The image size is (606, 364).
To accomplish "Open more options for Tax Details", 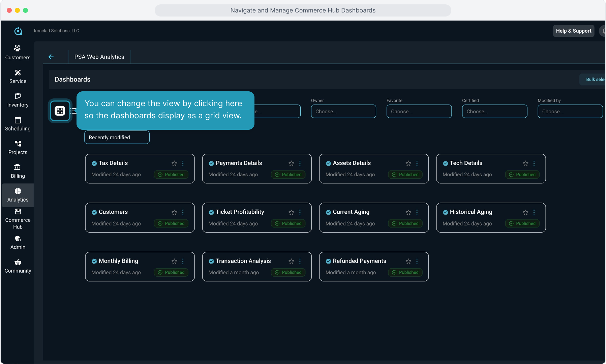I will coord(183,163).
